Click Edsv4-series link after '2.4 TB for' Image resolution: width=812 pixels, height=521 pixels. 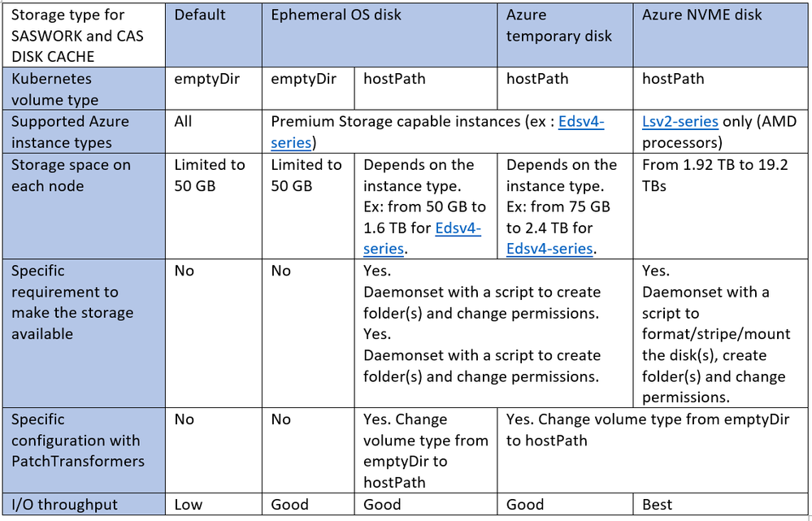[x=549, y=249]
